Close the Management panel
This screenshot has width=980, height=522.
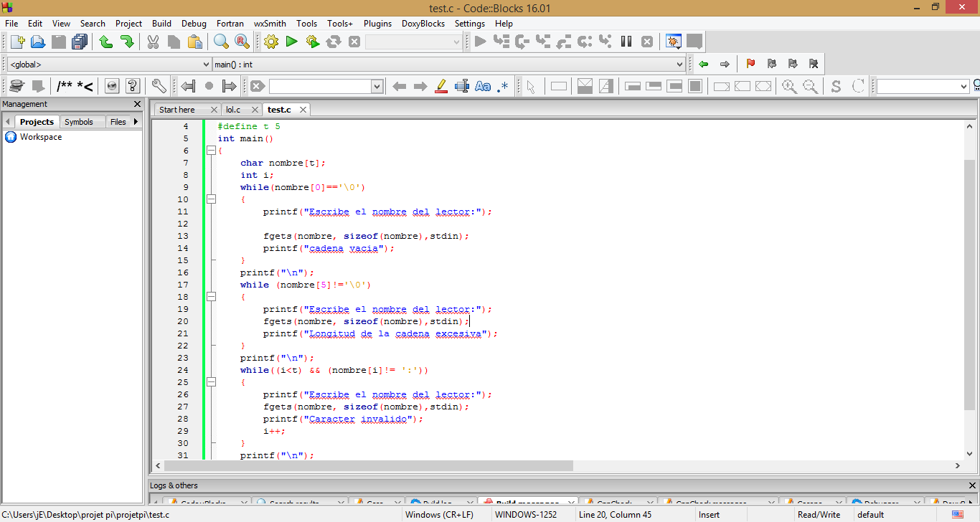137,105
